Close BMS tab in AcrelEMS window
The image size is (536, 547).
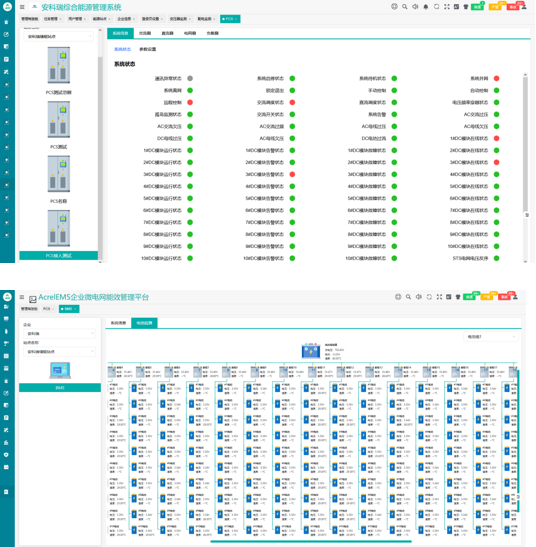pos(76,309)
